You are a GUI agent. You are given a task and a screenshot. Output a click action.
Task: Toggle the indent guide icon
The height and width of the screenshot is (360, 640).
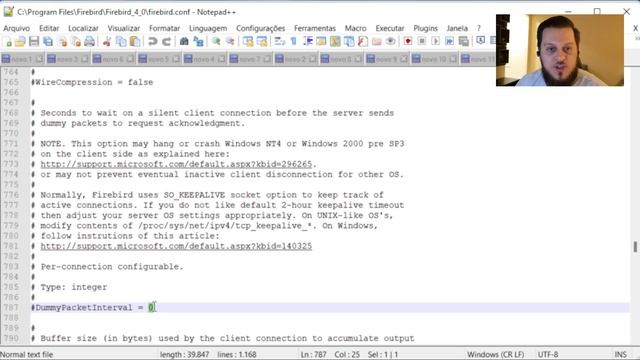(x=308, y=41)
